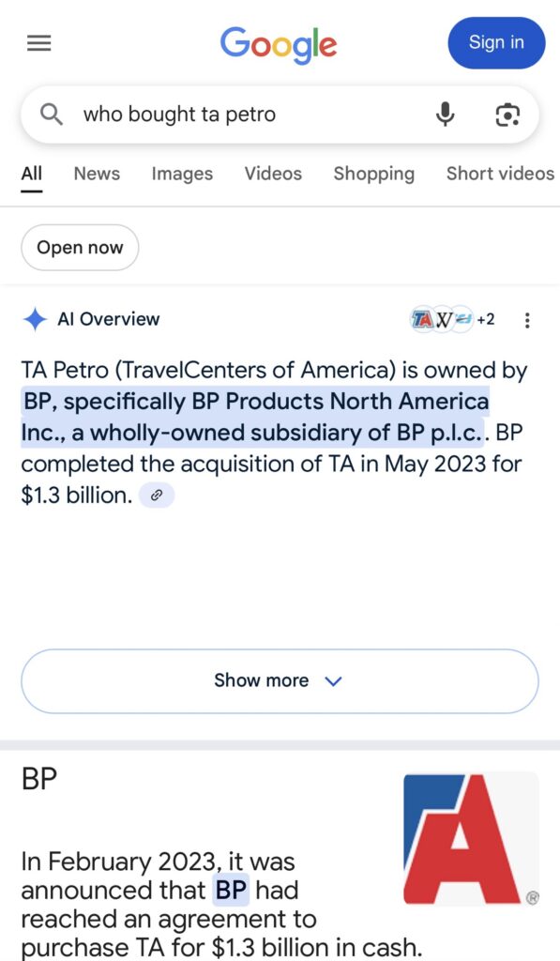Viewport: 560px width, 961px height.
Task: Select the Videos tab
Action: pyautogui.click(x=273, y=174)
